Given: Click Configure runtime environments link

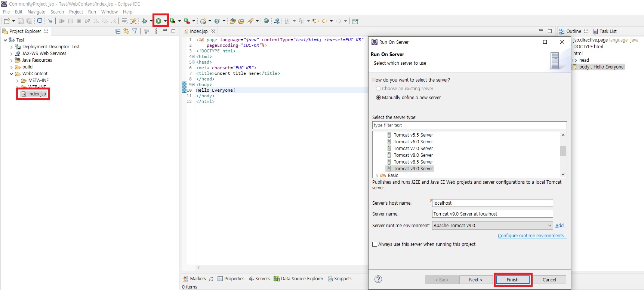Looking at the screenshot, I should pos(532,236).
